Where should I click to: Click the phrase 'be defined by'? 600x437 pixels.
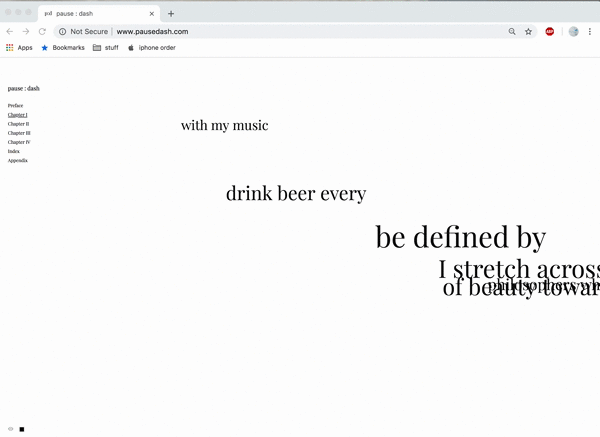[461, 237]
